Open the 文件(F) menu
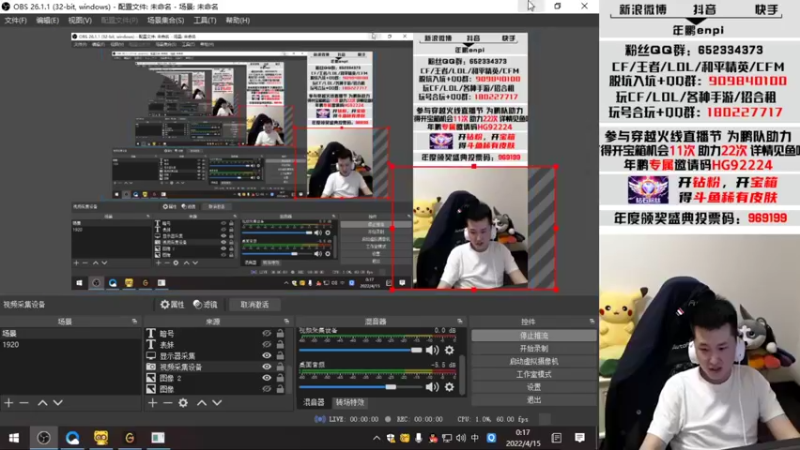The height and width of the screenshot is (450, 800). (x=15, y=20)
